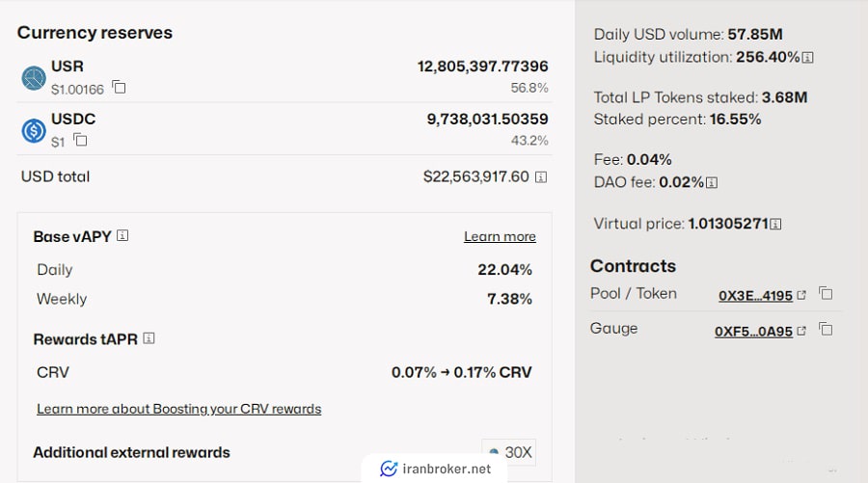Screen dimensions: 868x483
Task: Open Gauge address 0XF5...0A95 link
Action: tap(753, 332)
